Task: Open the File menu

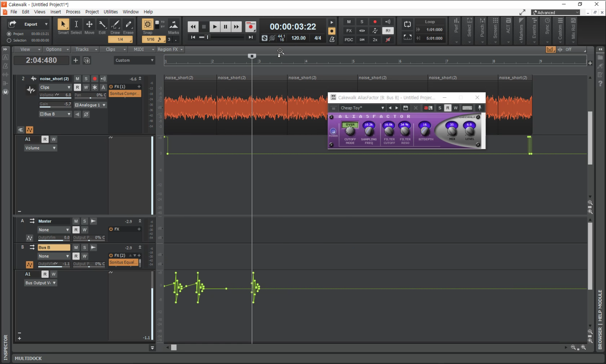Action: point(14,12)
